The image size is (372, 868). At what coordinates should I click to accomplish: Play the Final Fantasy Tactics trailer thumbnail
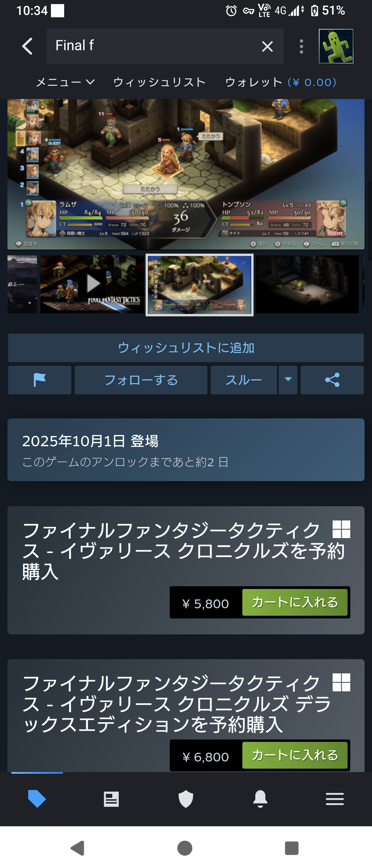click(x=92, y=284)
